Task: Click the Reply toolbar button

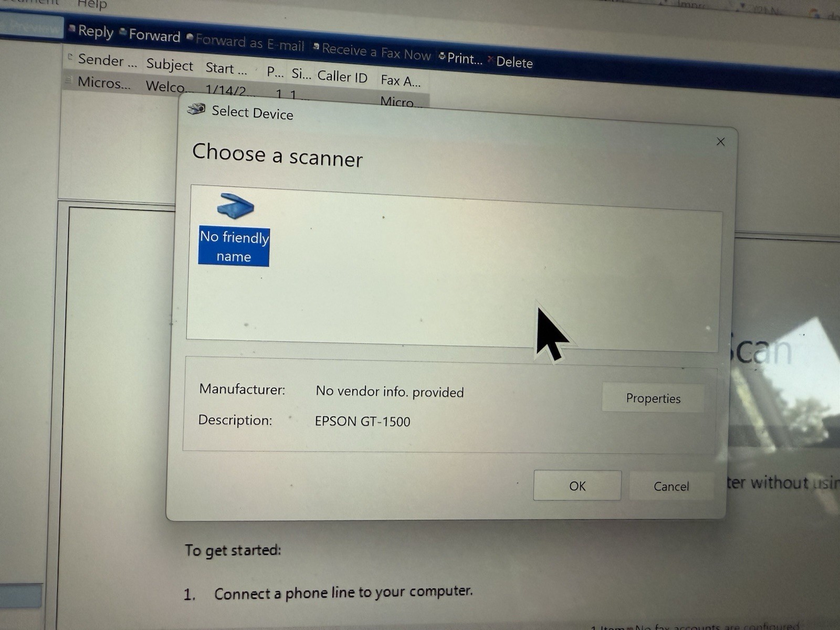Action: pyautogui.click(x=91, y=31)
